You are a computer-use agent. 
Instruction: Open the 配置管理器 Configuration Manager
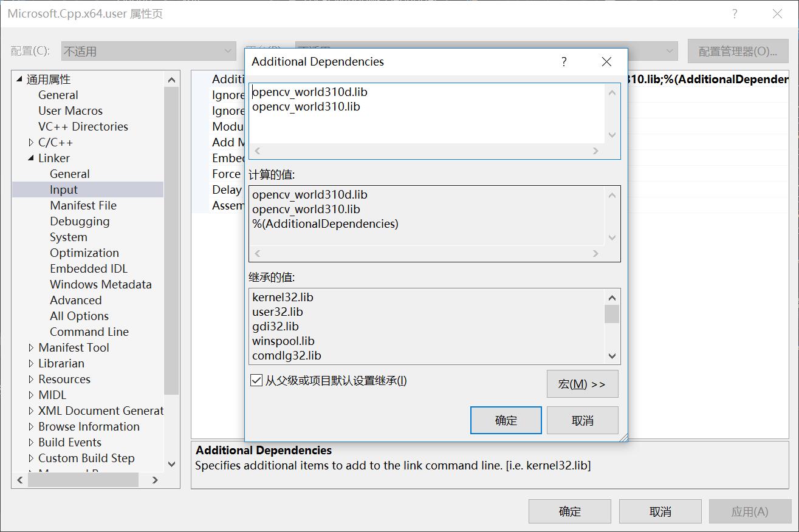point(738,51)
